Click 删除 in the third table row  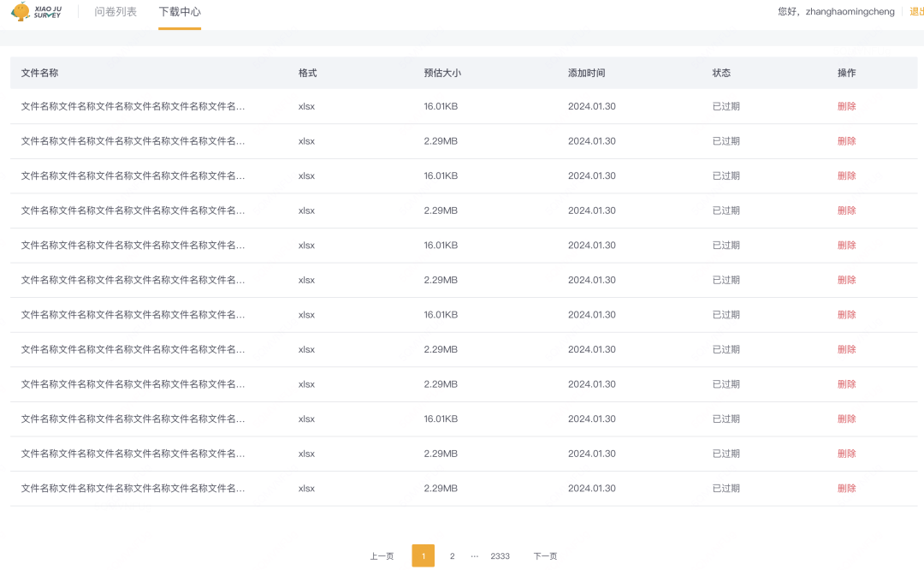pyautogui.click(x=846, y=175)
